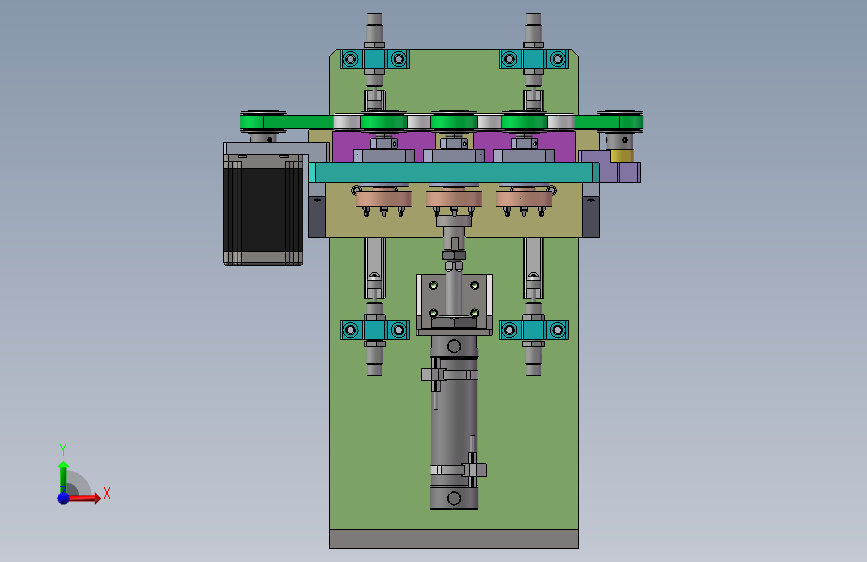Select the gray base strip at bottom
The height and width of the screenshot is (562, 867).
[x=454, y=539]
